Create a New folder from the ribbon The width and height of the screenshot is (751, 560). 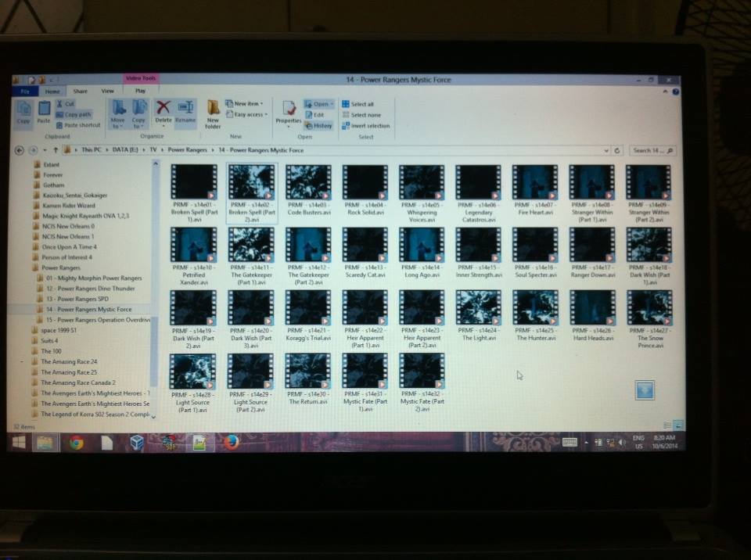(213, 113)
